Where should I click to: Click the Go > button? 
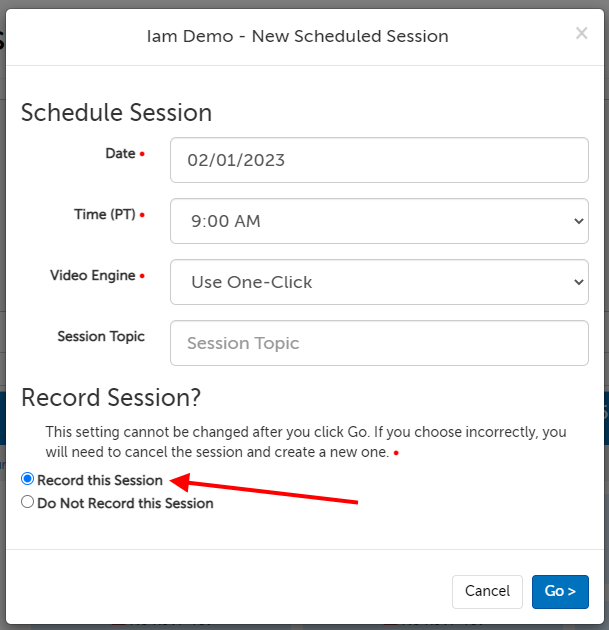(560, 591)
